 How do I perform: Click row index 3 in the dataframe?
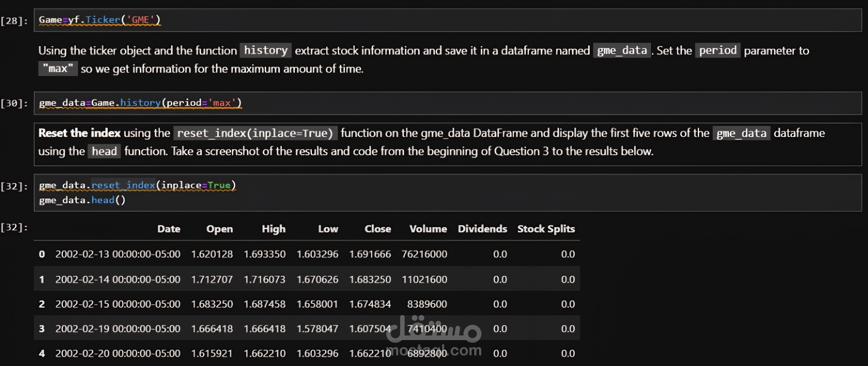pos(42,329)
